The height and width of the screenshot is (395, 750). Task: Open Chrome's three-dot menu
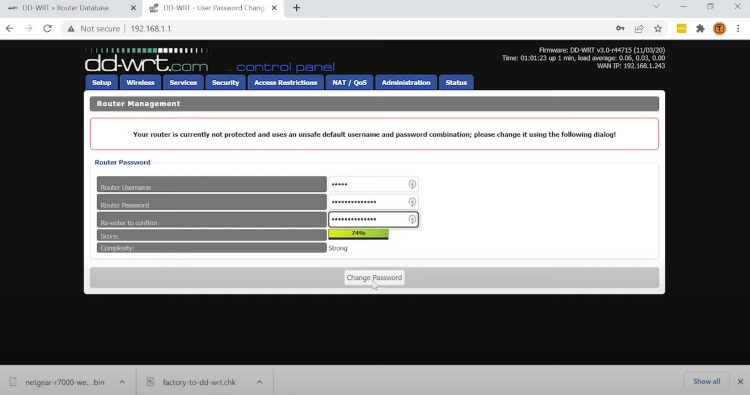(x=738, y=29)
